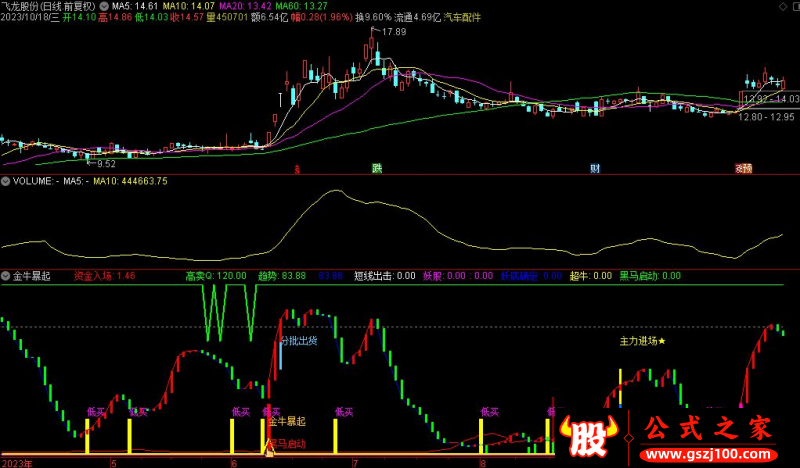Click the month 8 time axis marker
Screen dimensions: 800x468
coord(483,463)
